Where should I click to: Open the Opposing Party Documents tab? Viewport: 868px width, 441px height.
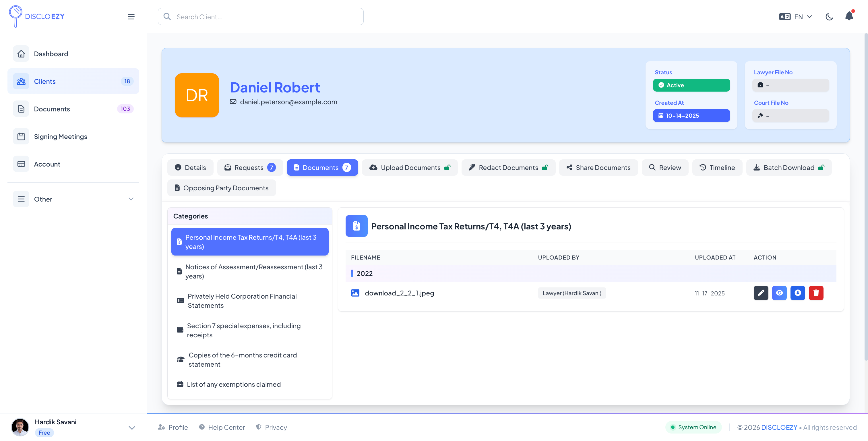tap(221, 188)
